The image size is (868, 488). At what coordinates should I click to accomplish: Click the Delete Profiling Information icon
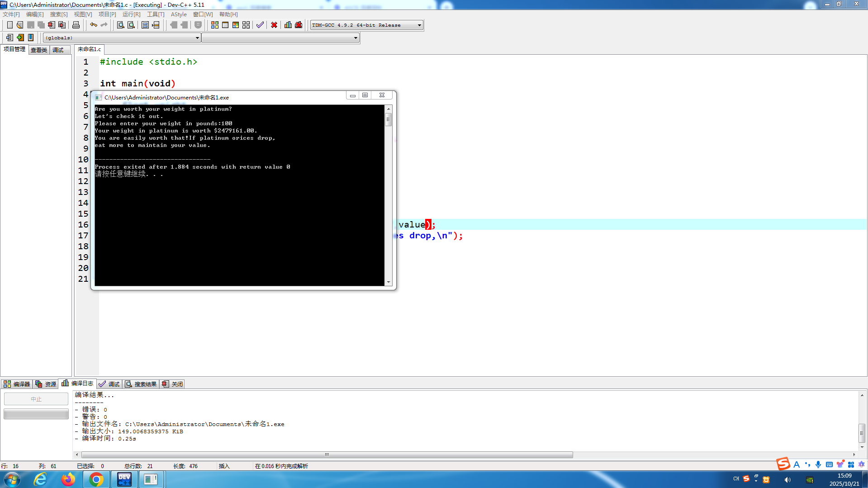point(299,25)
